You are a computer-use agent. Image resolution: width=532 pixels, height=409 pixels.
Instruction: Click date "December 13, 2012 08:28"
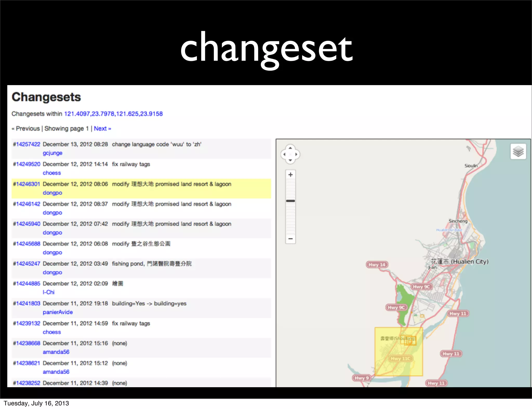coord(75,144)
